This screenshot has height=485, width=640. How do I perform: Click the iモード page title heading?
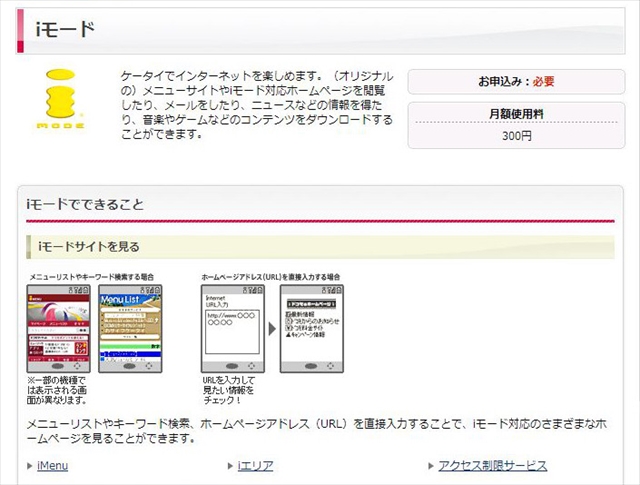click(66, 30)
